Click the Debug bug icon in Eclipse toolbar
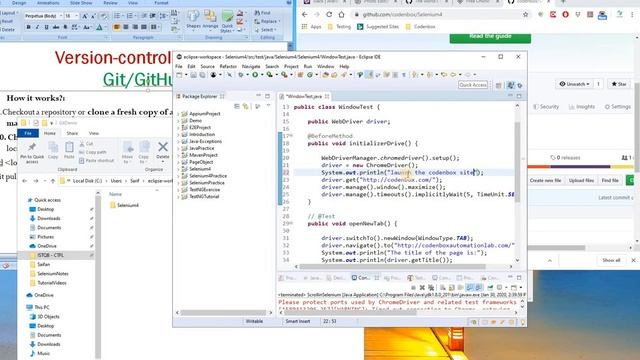The width and height of the screenshot is (640, 360). click(241, 75)
